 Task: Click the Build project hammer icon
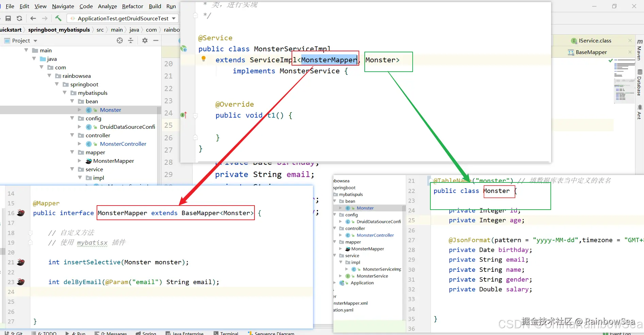point(58,18)
